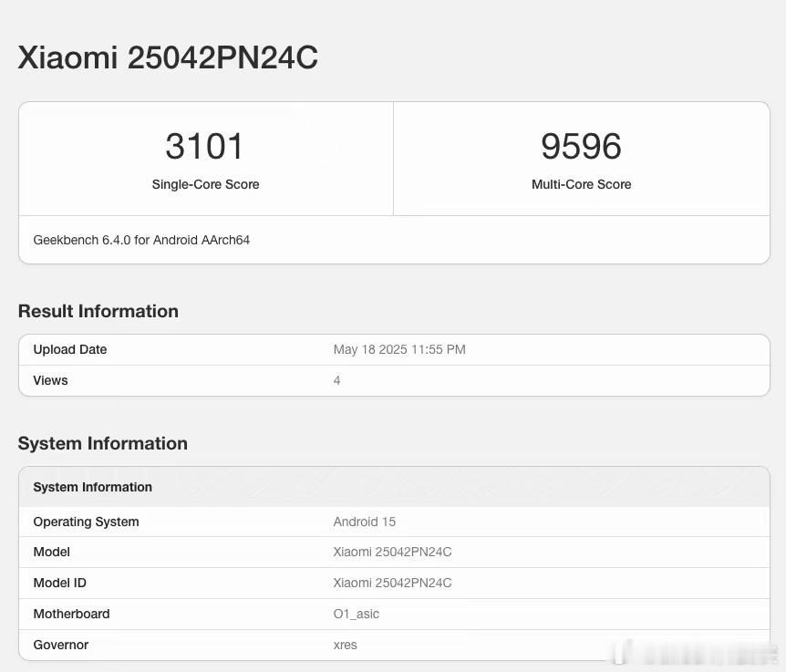Click the large System Information section heading
786x672 pixels.
[103, 443]
